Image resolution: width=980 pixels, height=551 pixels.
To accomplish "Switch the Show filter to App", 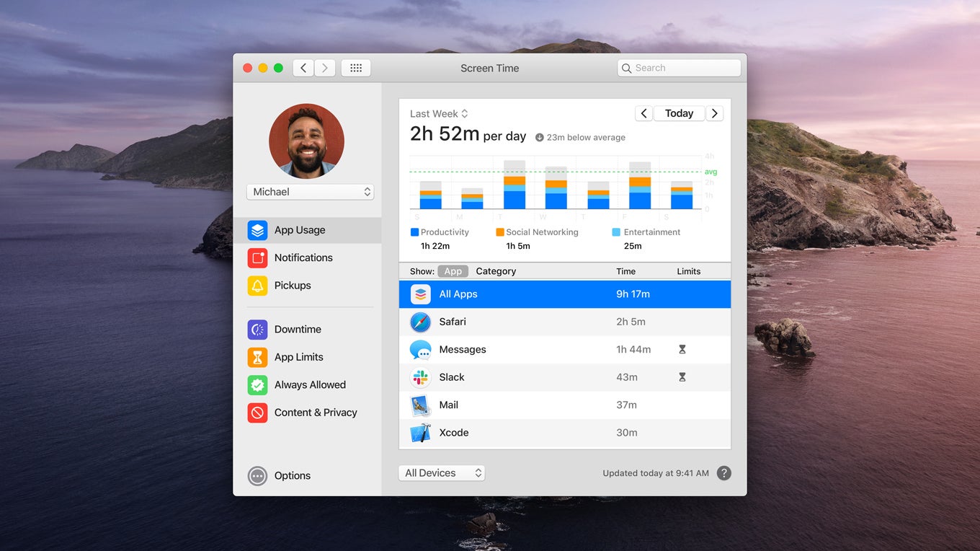I will pos(453,271).
